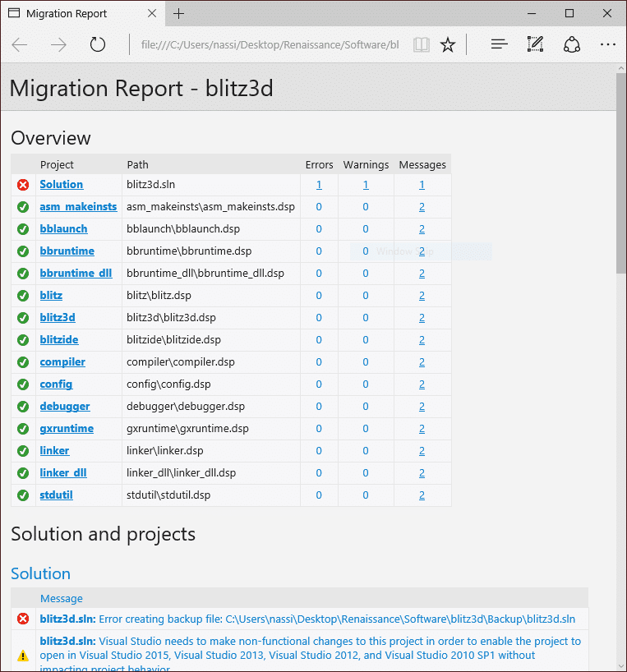Click the Solution row Errors count link
This screenshot has width=627, height=672.
319,185
